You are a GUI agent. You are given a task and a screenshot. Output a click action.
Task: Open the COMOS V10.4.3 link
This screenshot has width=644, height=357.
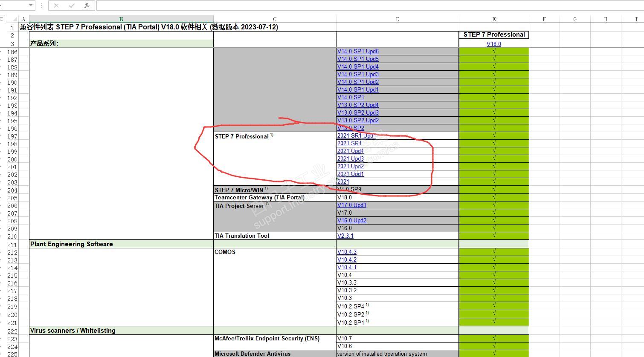pos(347,252)
